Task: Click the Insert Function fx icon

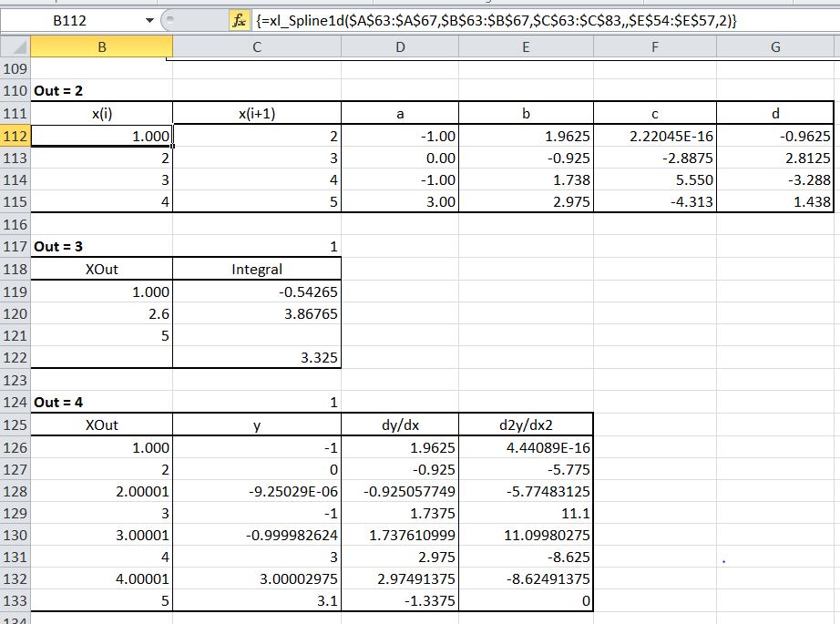Action: tap(241, 19)
